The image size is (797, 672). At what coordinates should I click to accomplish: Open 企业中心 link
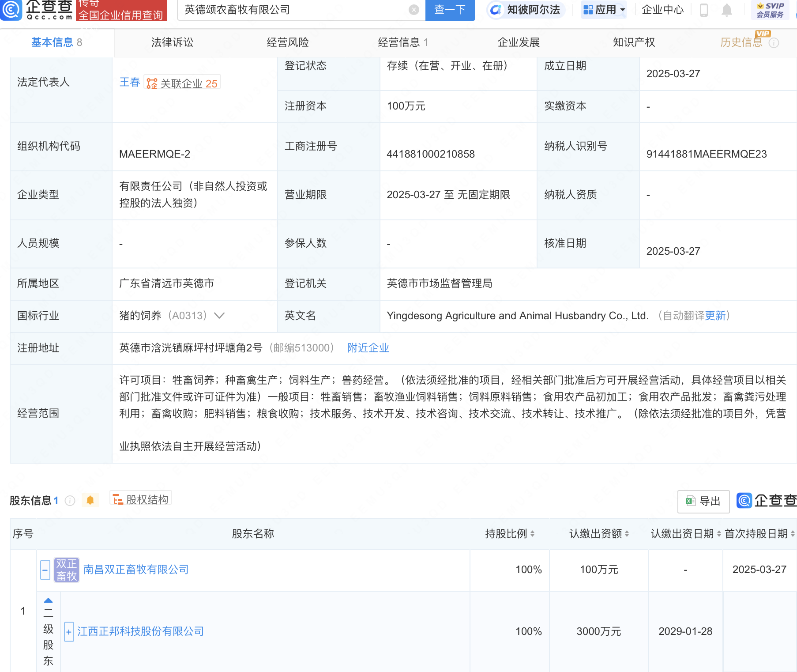pyautogui.click(x=662, y=10)
